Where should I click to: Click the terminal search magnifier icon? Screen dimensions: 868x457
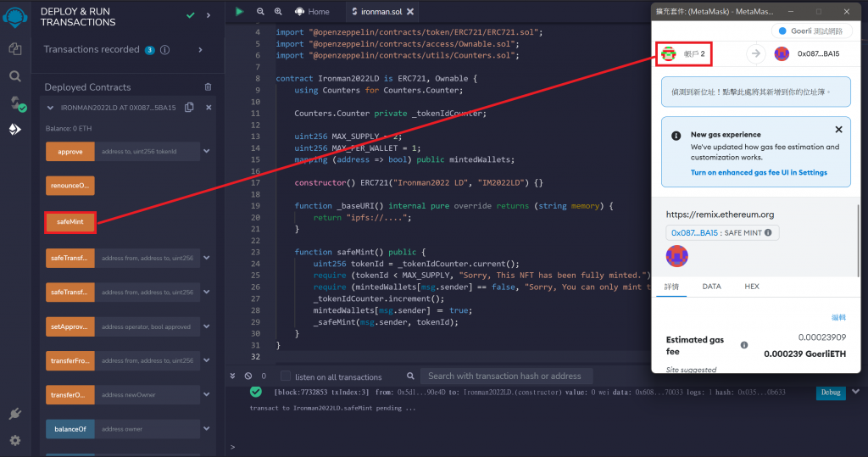[410, 376]
